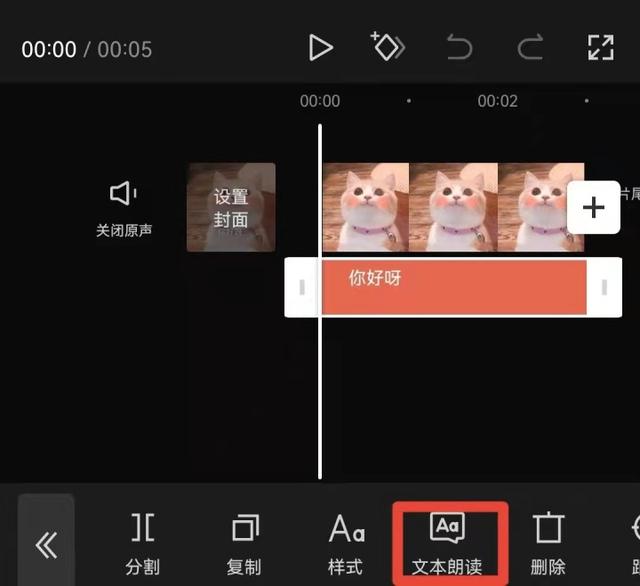Select the first cat video thumbnail
Image resolution: width=640 pixels, height=586 pixels.
(x=365, y=208)
